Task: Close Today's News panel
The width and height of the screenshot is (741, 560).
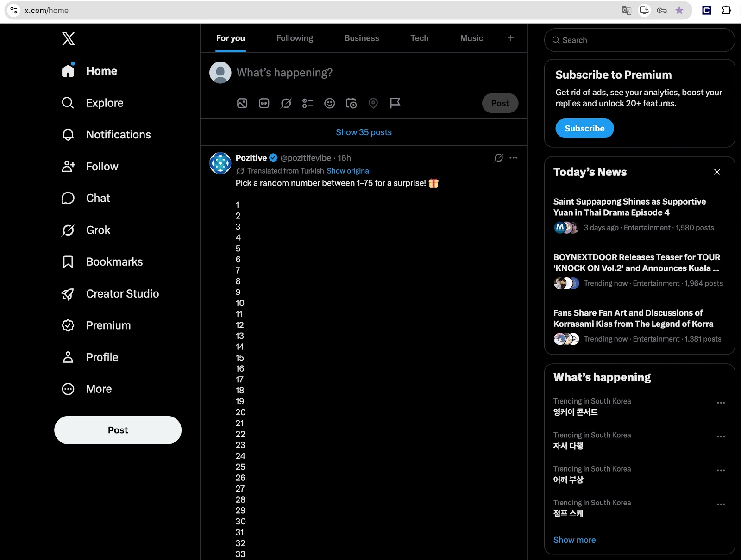Action: [717, 172]
